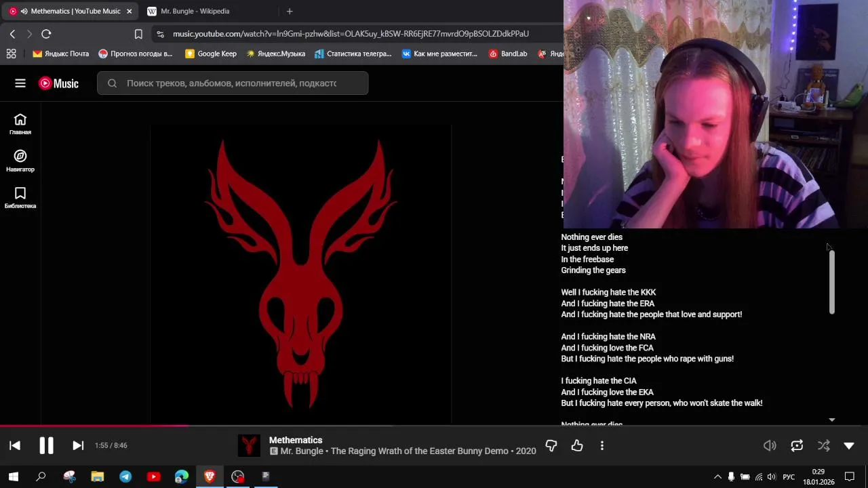Image resolution: width=868 pixels, height=488 pixels.
Task: Reload the current page
Action: [x=46, y=34]
